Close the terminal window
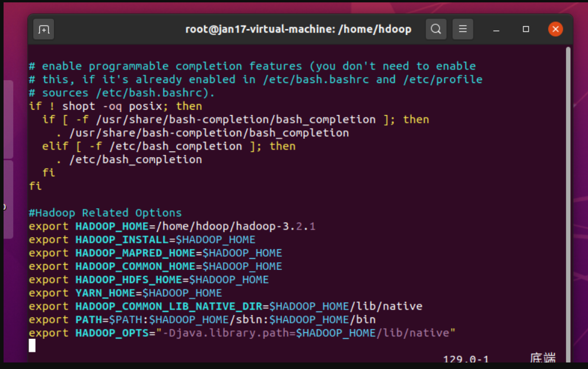 click(555, 29)
